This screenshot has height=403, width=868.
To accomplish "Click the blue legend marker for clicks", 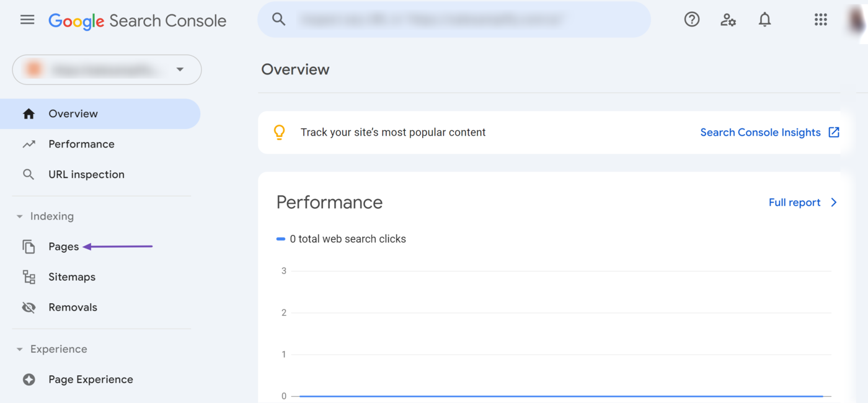I will (x=281, y=239).
